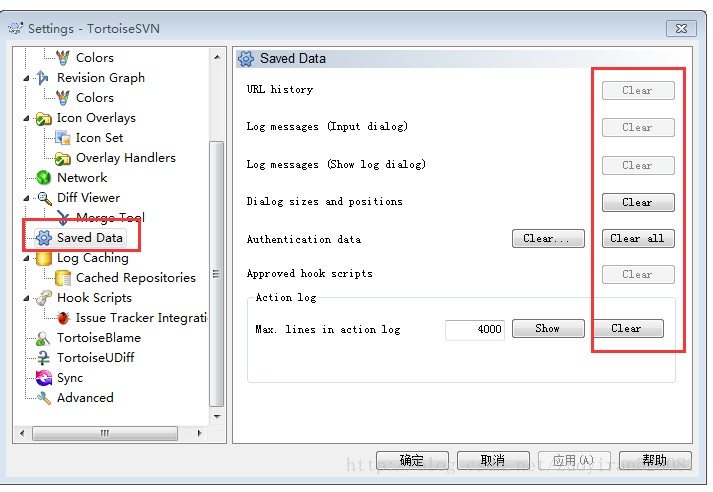This screenshot has height=492, width=713.
Task: Open the TortoiseBlame settings page
Action: [99, 337]
